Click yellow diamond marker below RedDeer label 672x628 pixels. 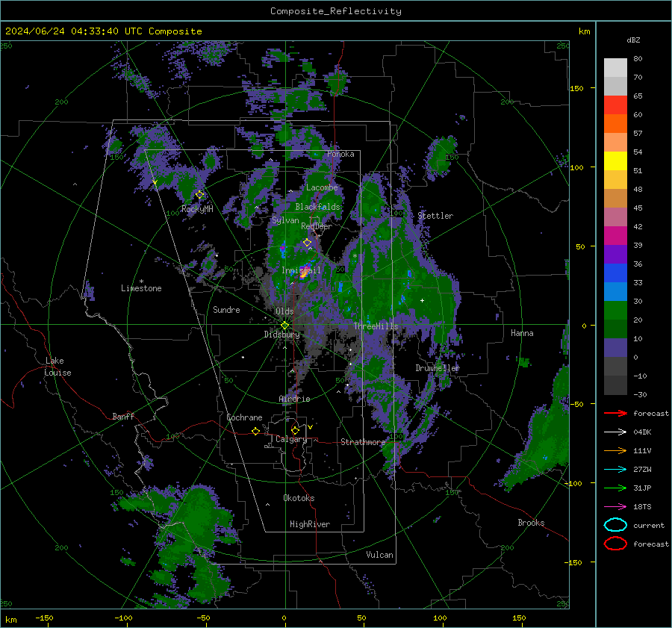(307, 243)
